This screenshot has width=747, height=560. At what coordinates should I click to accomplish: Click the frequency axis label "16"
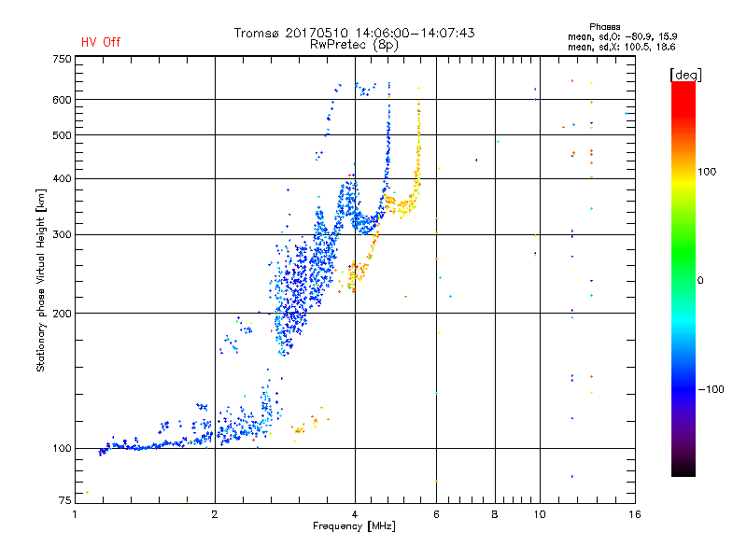(x=635, y=514)
